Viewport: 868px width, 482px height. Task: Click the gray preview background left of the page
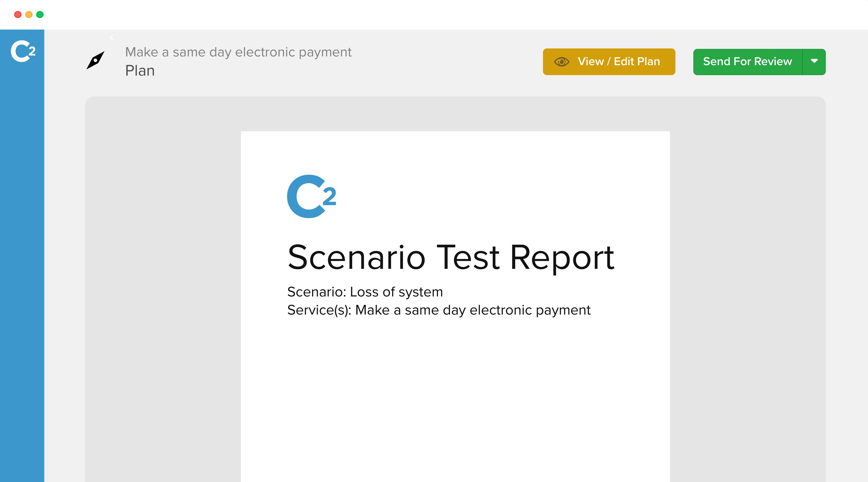click(x=162, y=287)
